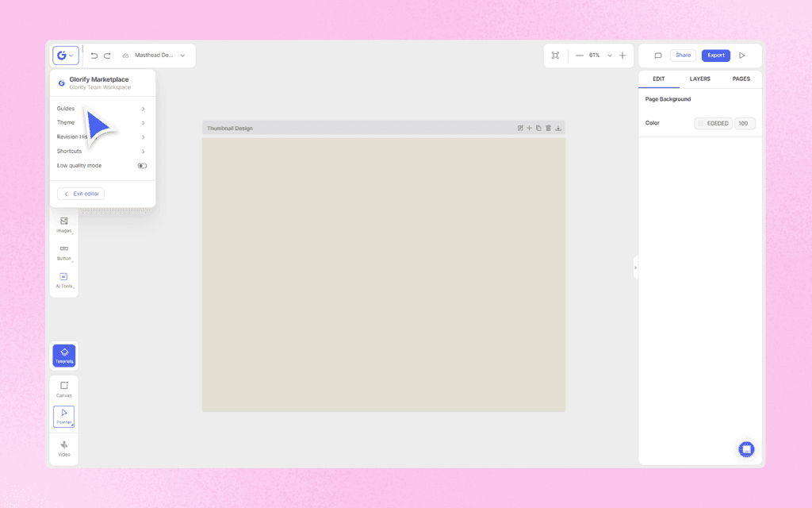Select the Pointer tool
812x508 pixels.
[x=63, y=416]
